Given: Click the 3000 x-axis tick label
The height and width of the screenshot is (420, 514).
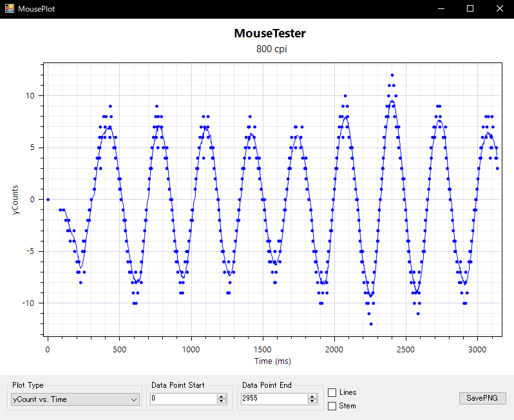Looking at the screenshot, I should 477,350.
